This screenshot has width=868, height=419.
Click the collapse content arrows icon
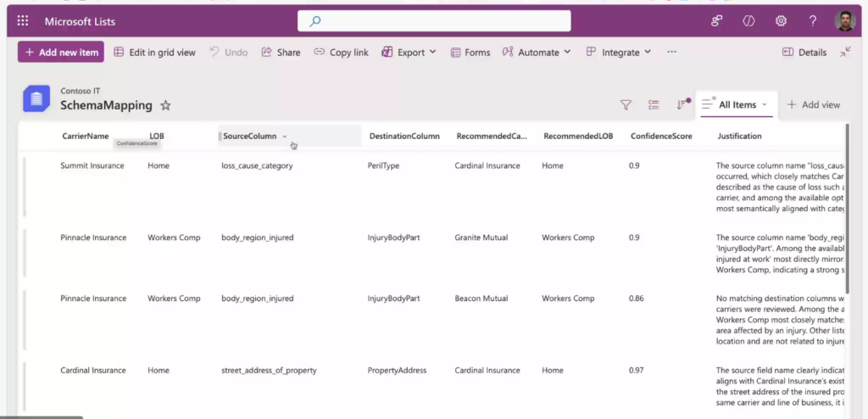point(845,52)
